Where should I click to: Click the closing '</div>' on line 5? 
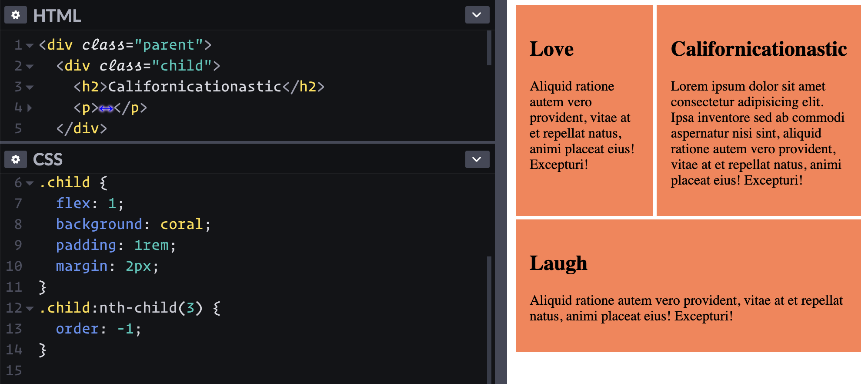point(82,128)
